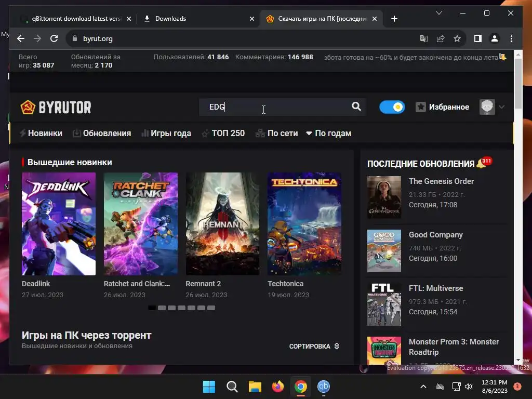Open the browser side panel icon
532x399 pixels.
(x=478, y=38)
